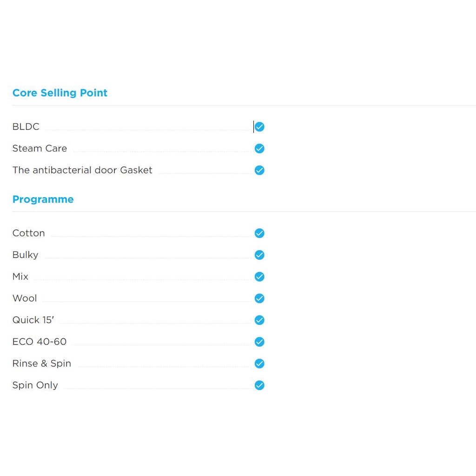
Task: Click the Rinse & Spin checkmark icon
Action: (x=259, y=364)
